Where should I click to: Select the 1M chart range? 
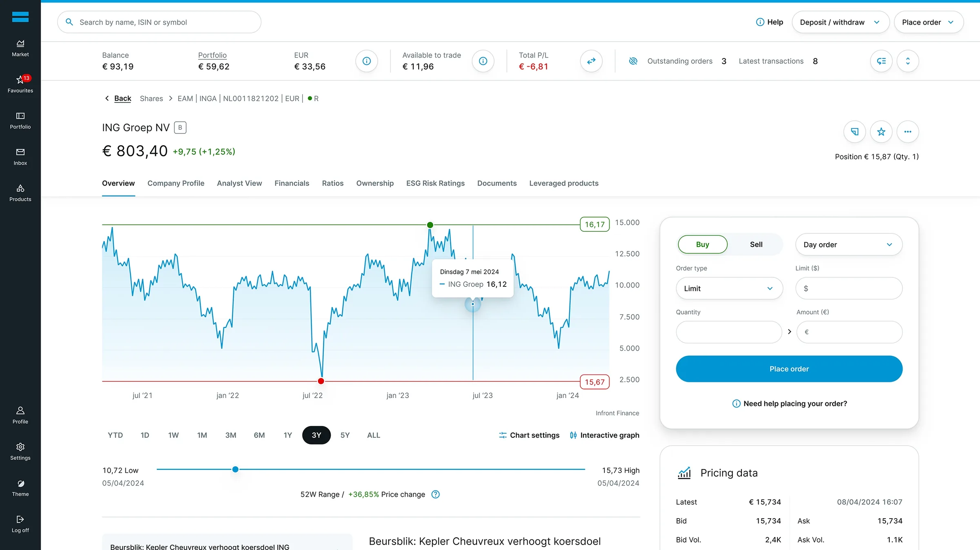pos(202,435)
